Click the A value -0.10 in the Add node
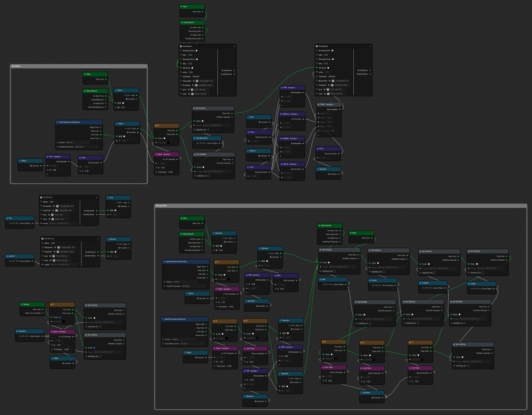This screenshot has height=415, width=532. coord(252,380)
